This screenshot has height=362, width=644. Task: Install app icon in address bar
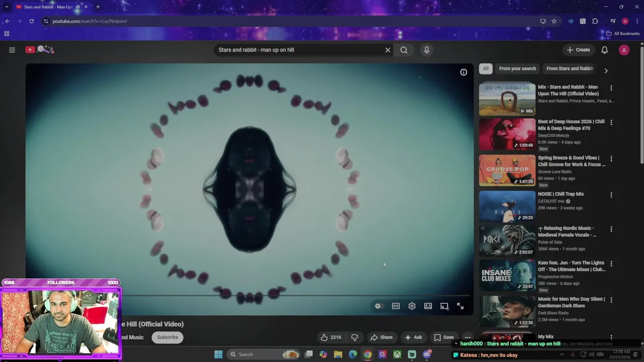click(543, 21)
